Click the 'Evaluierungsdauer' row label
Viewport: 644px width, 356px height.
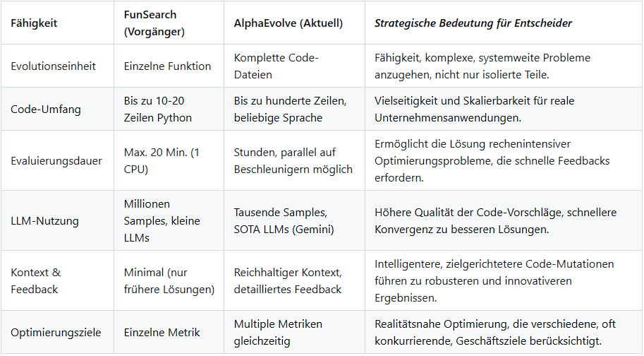click(x=56, y=160)
